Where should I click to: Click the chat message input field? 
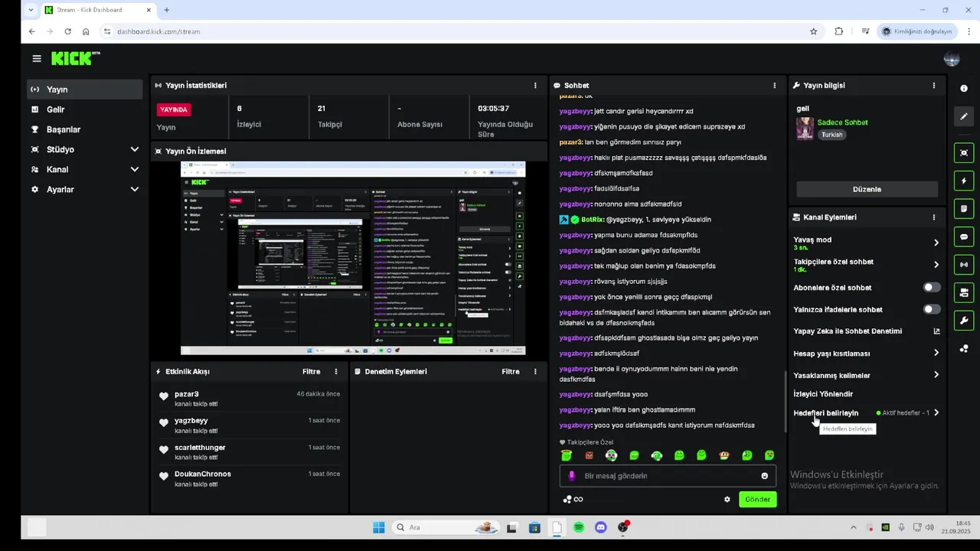pyautogui.click(x=666, y=476)
